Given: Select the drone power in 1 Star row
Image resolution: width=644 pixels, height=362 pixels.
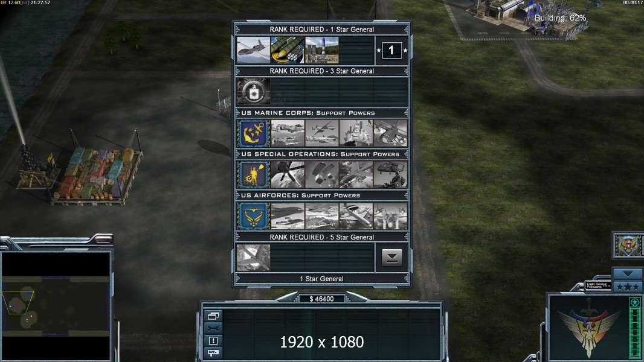Looking at the screenshot, I should (x=253, y=50).
